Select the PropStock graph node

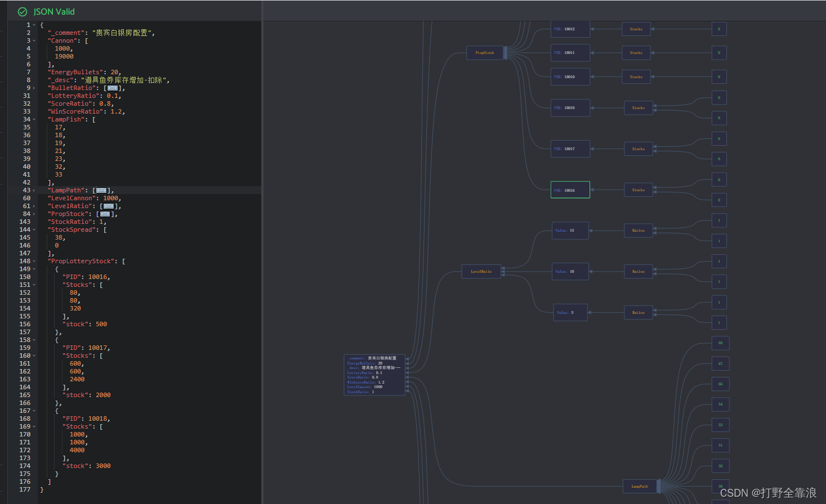[485, 53]
